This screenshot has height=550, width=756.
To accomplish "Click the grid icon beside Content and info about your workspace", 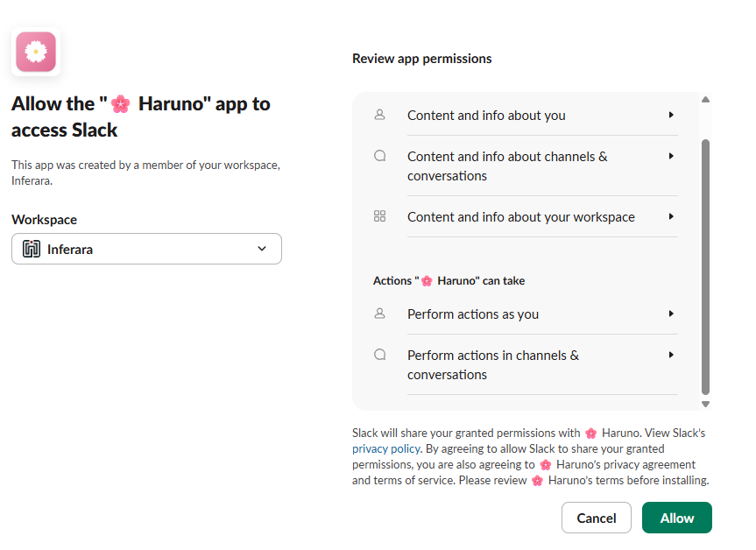I will pos(380,216).
